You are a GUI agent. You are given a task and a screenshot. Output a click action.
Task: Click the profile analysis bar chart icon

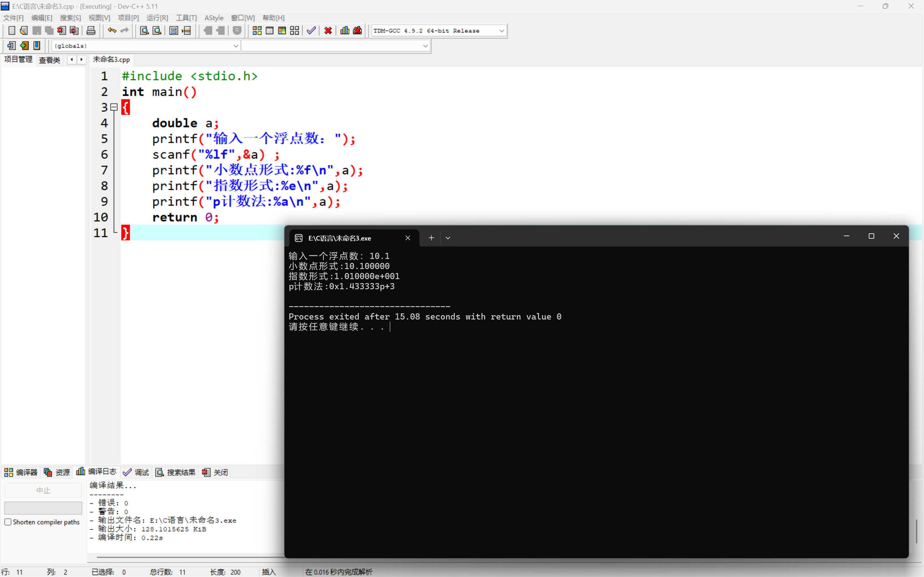point(345,31)
